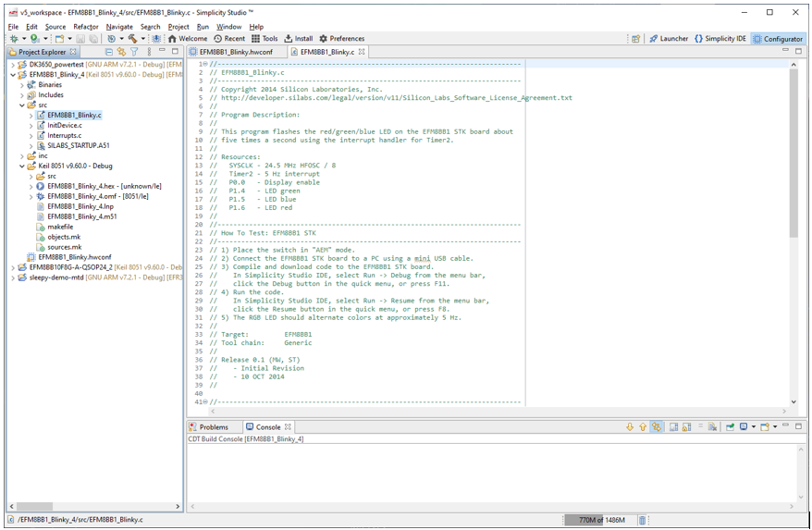Viewport: 812px width, 530px height.
Task: Run garbage collector trash icon
Action: [x=642, y=520]
